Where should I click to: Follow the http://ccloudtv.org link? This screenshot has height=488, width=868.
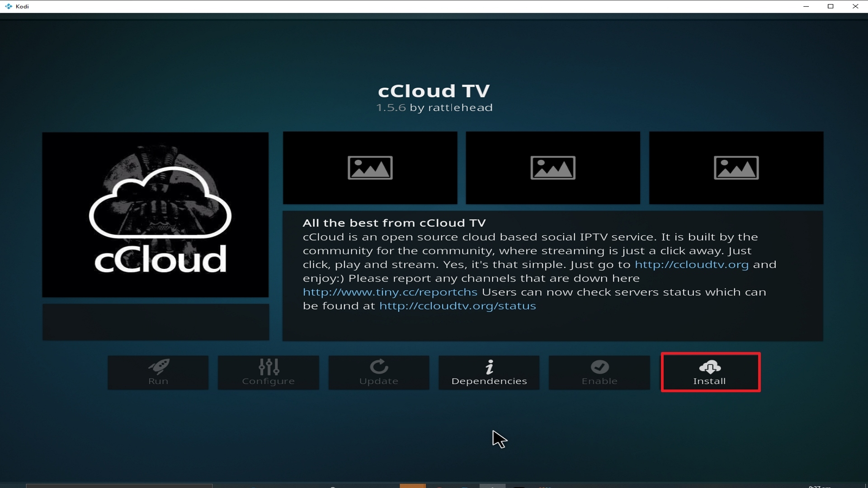(x=692, y=264)
